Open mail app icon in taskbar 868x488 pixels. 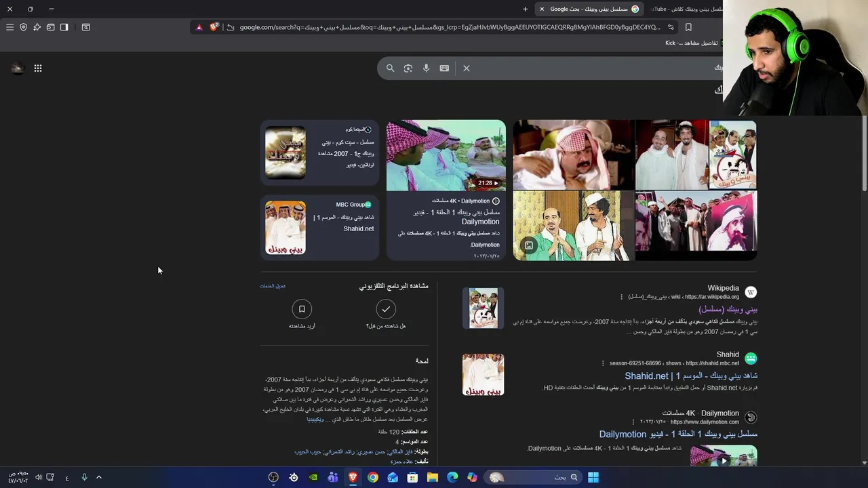click(393, 477)
